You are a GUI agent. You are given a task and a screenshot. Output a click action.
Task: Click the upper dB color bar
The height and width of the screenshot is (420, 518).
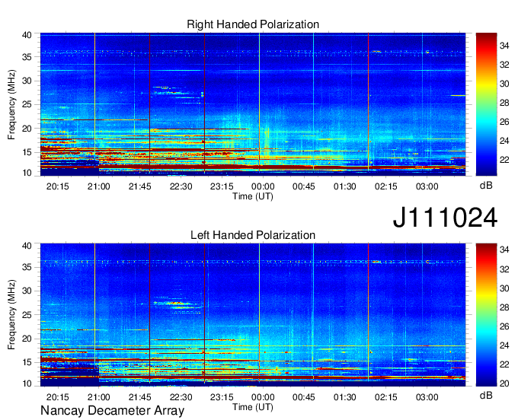486,104
